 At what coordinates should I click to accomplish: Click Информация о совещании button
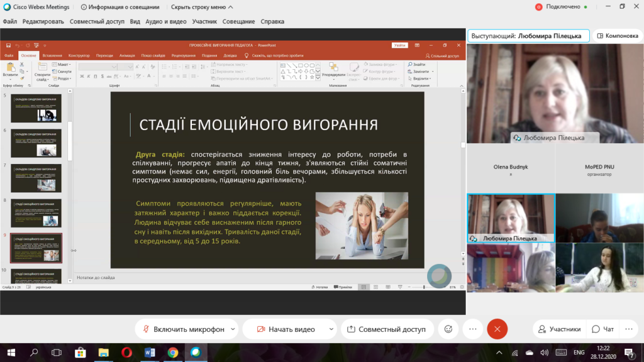[x=120, y=7]
